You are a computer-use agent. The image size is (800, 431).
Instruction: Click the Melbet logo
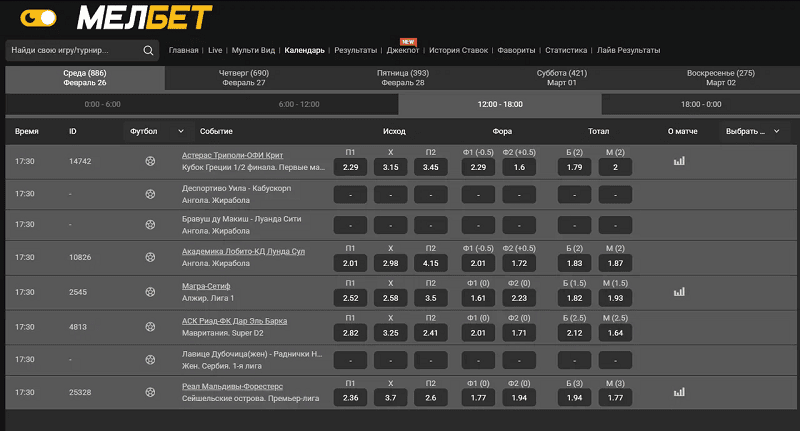pyautogui.click(x=144, y=18)
